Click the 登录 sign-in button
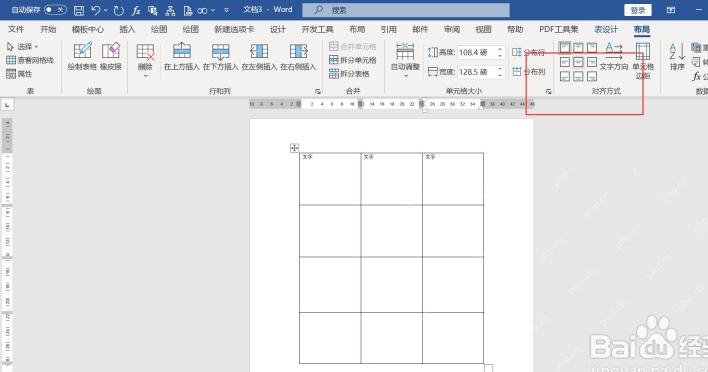Image resolution: width=708 pixels, height=372 pixels. [x=638, y=10]
